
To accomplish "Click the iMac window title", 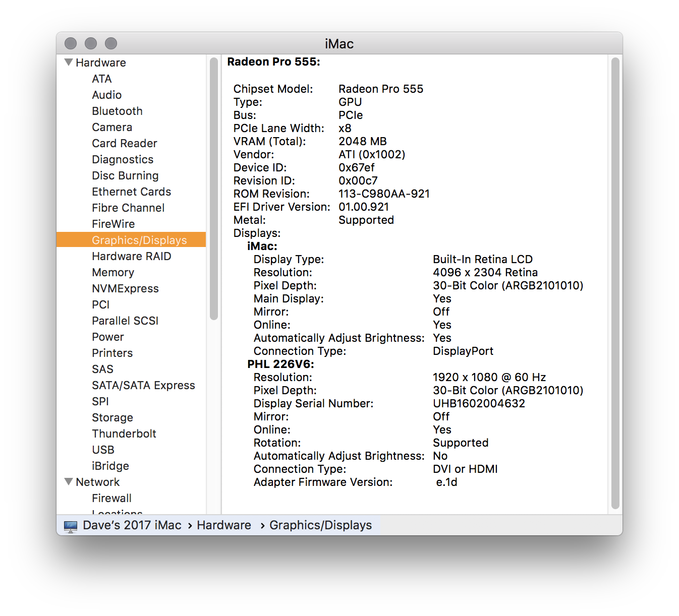I will coord(339,44).
